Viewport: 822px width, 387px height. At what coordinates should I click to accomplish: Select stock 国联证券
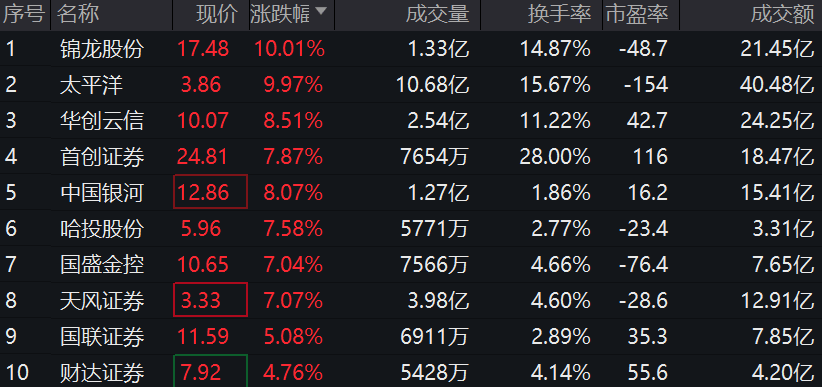coord(102,337)
